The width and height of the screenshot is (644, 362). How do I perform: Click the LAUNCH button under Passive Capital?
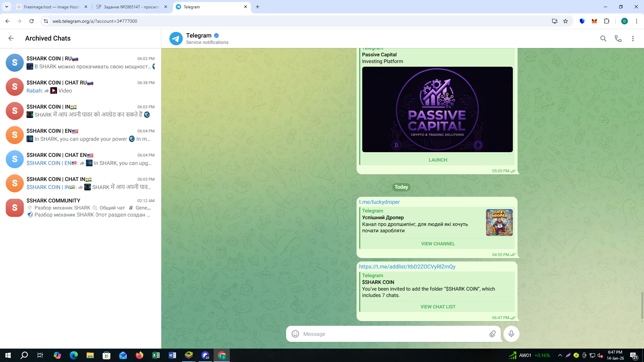438,160
